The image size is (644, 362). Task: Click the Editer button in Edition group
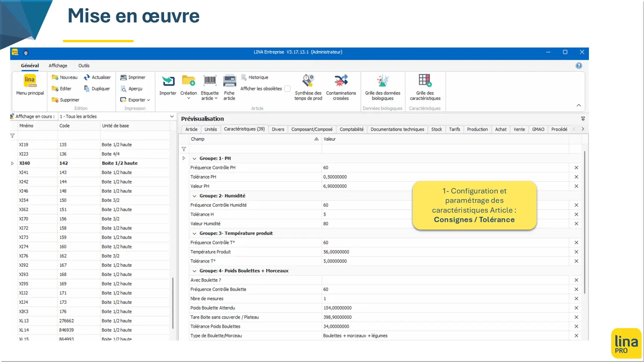point(61,89)
